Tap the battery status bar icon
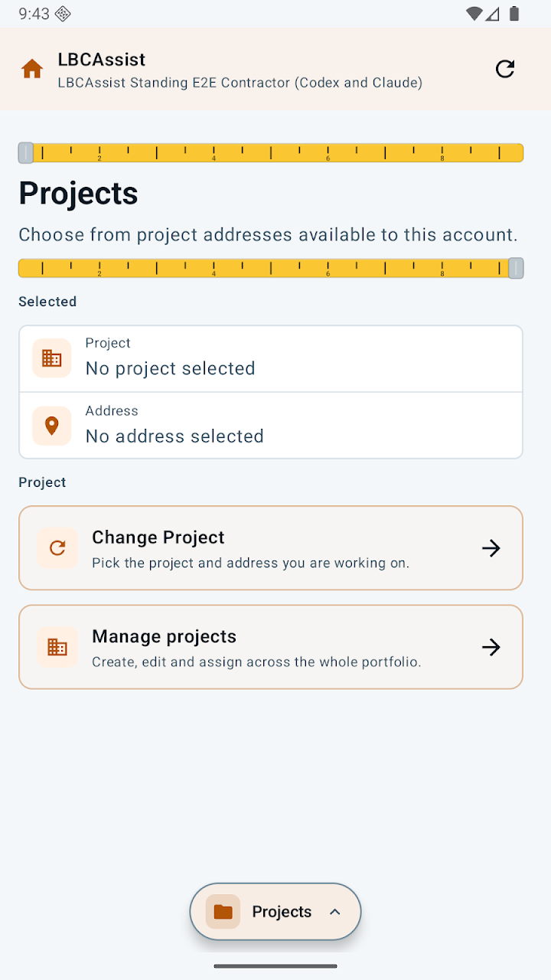 pyautogui.click(x=514, y=14)
